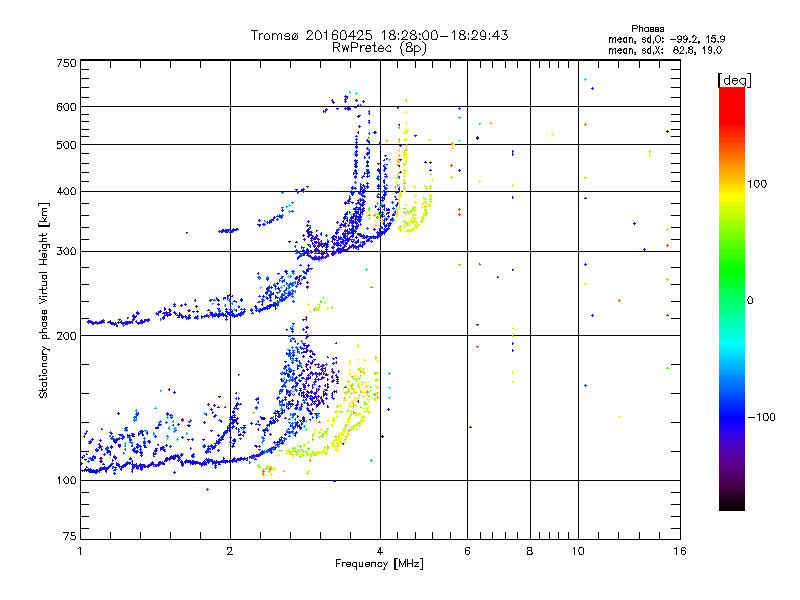Click the y-axis label 'Stationary phase Virtual Height [km]'
The image size is (800, 600).
44,301
